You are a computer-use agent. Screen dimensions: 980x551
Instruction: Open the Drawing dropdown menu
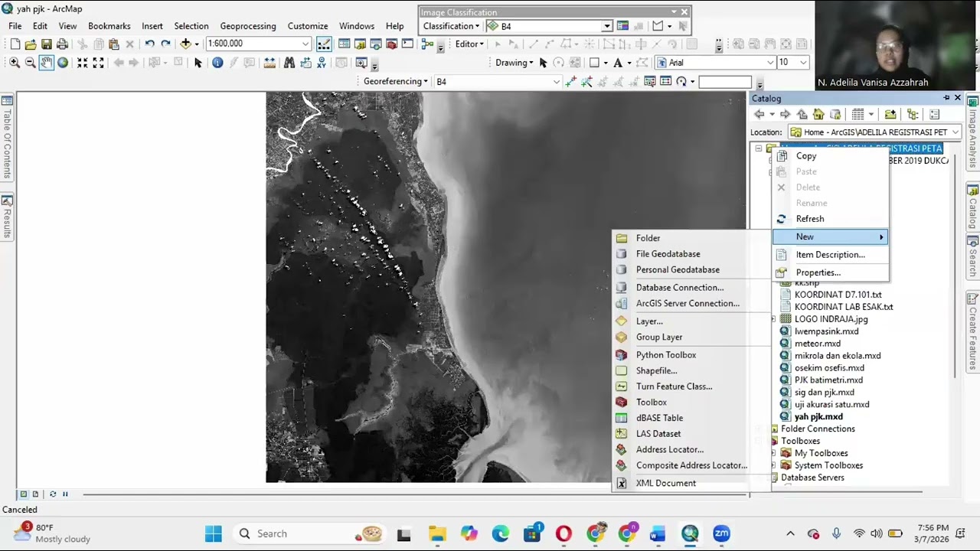(514, 63)
